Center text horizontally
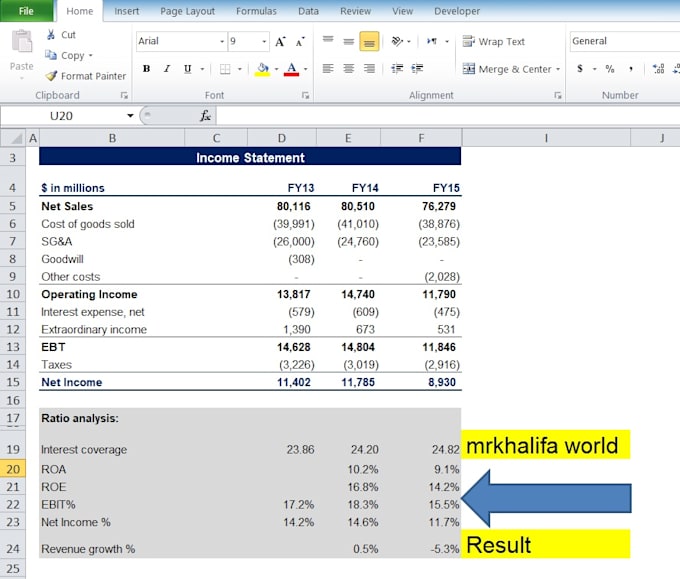 (x=349, y=69)
